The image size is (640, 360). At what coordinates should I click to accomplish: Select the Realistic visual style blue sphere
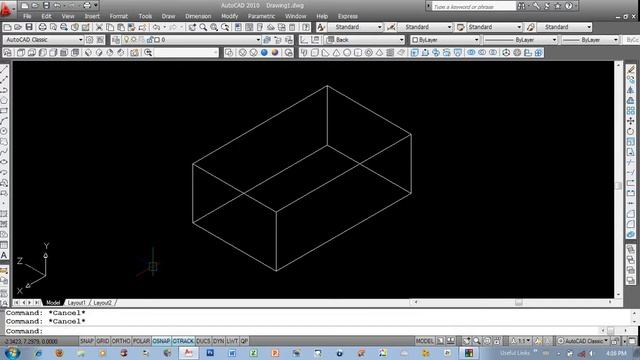click(x=264, y=53)
